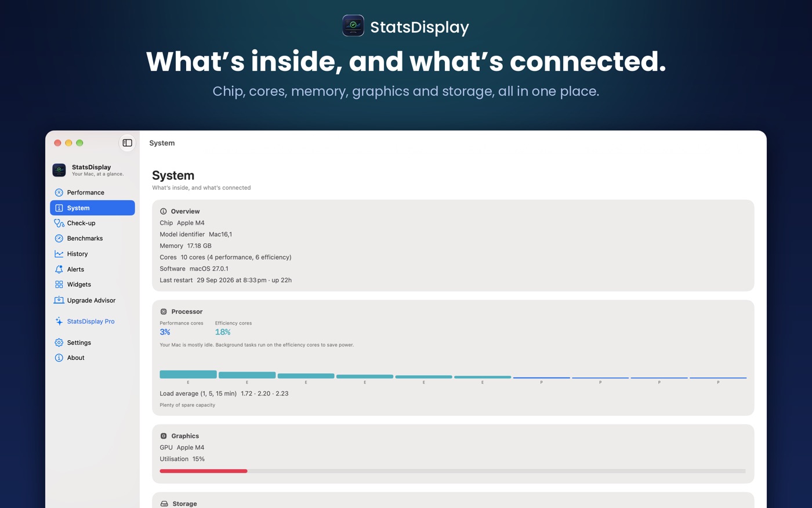Open Settings from the sidebar
This screenshot has height=508, width=812.
click(92, 343)
